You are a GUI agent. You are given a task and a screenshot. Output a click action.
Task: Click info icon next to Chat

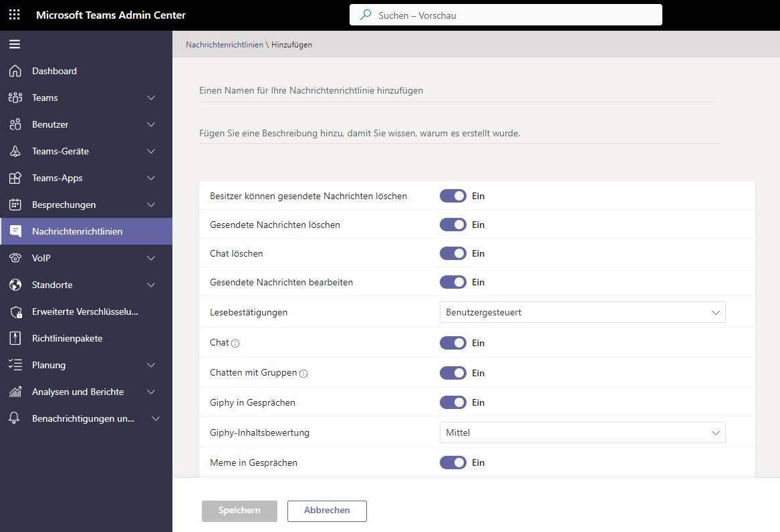tap(235, 343)
